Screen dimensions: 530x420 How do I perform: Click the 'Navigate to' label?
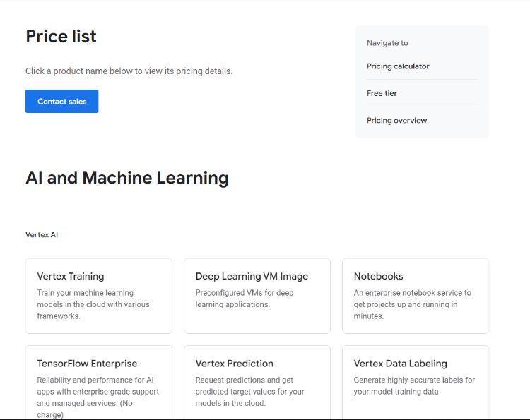387,43
